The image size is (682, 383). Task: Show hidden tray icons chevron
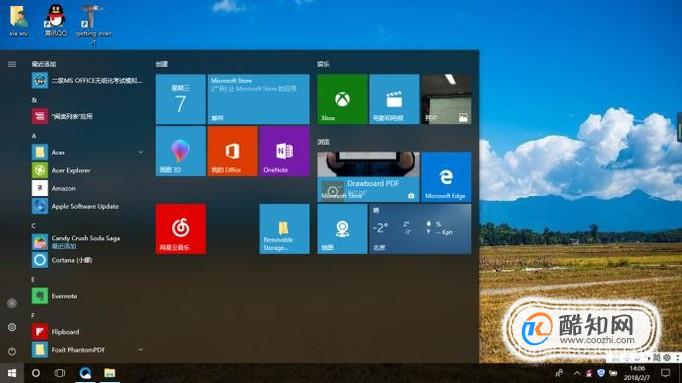577,373
